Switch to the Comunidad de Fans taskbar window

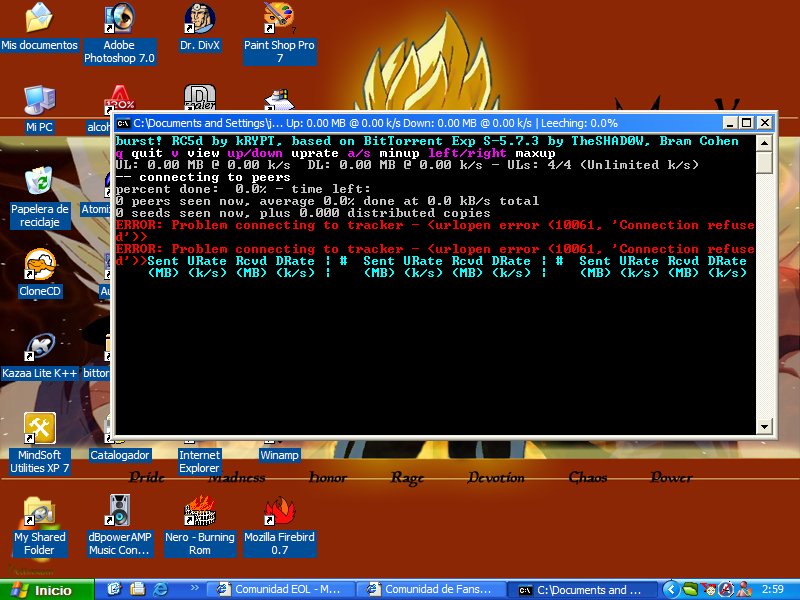pos(432,589)
